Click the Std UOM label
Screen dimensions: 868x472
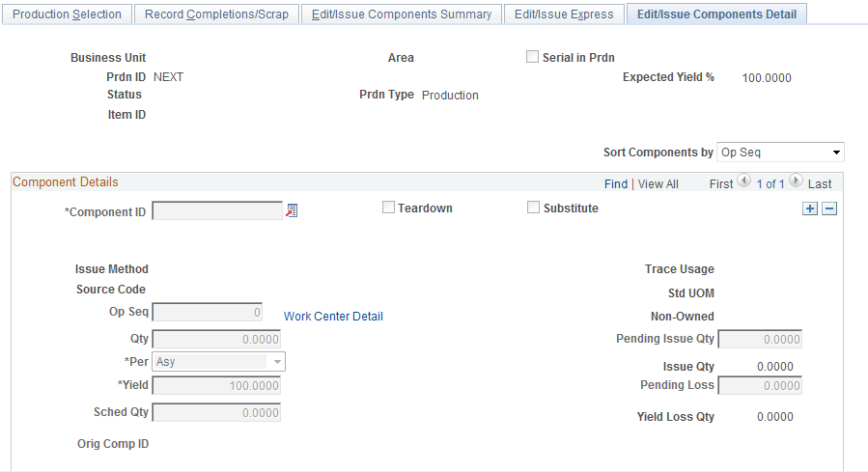pos(691,293)
